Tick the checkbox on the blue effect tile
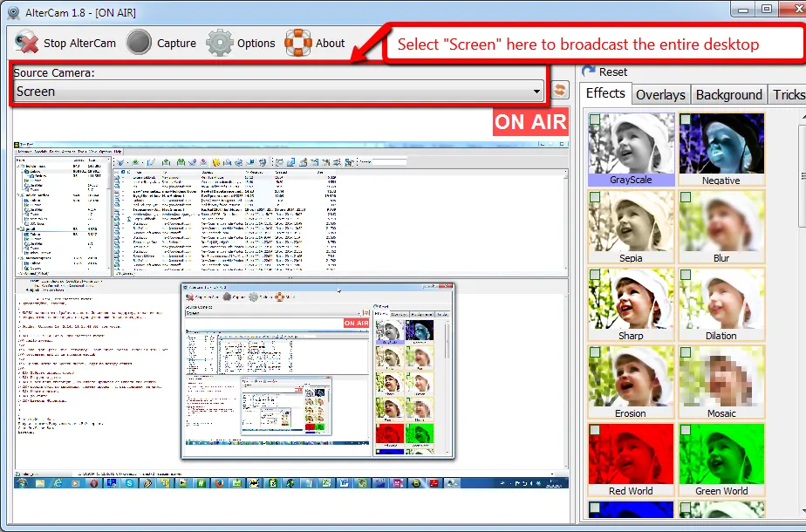This screenshot has width=806, height=532. (x=595, y=508)
